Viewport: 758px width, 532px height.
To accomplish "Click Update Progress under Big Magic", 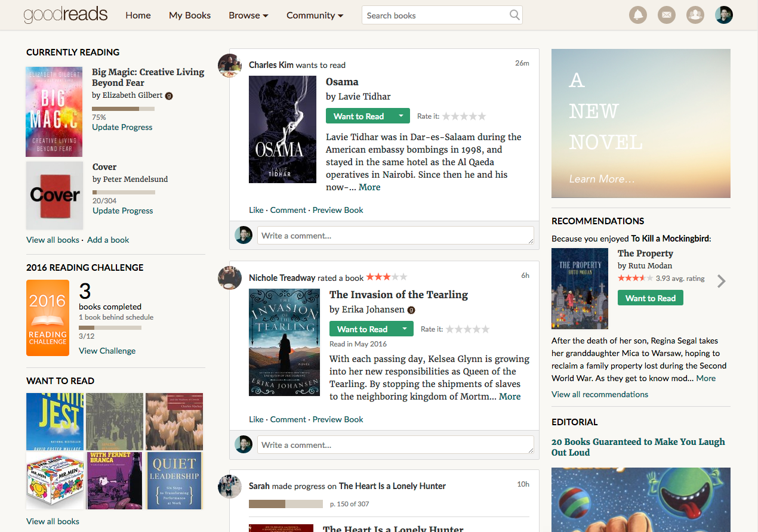I will 122,127.
